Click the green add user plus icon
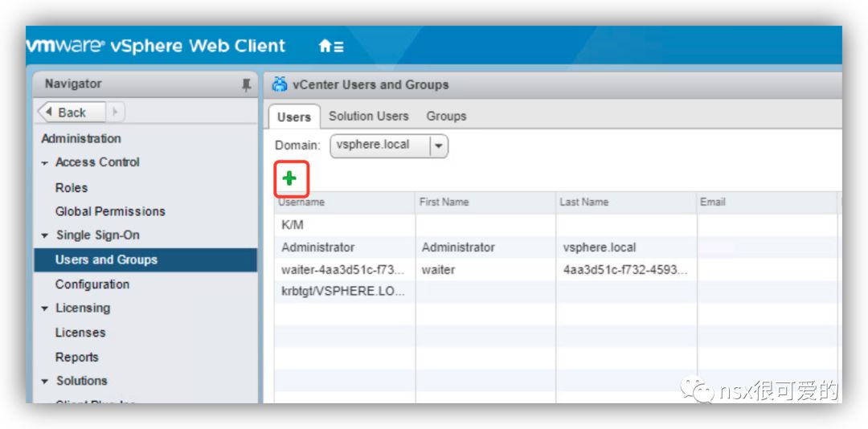This screenshot has width=868, height=429. click(x=289, y=178)
